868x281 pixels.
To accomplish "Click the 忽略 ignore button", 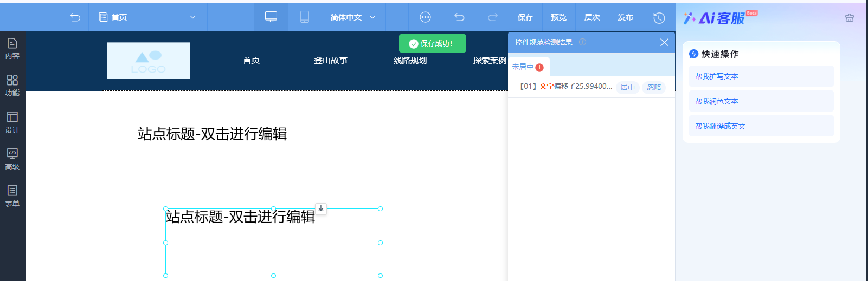I will coord(654,87).
